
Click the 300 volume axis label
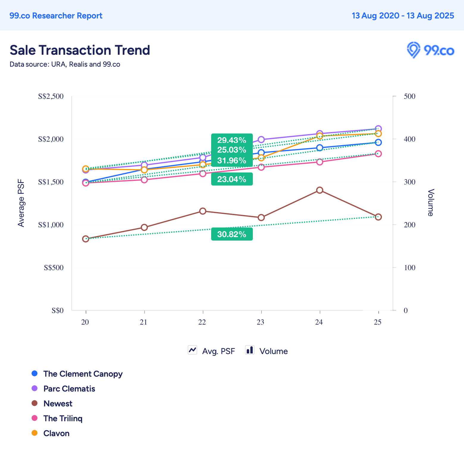click(410, 182)
